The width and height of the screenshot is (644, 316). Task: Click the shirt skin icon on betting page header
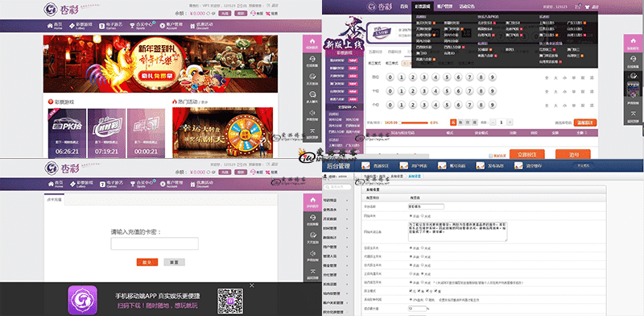(x=587, y=6)
